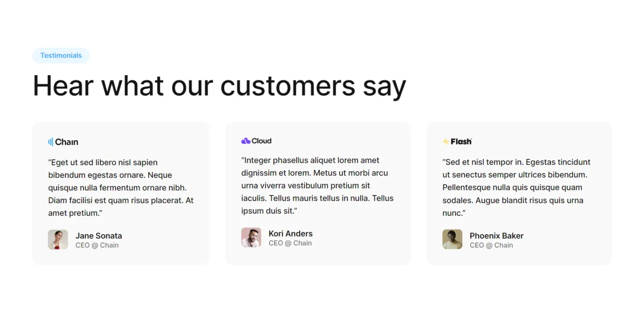Viewport: 644px width, 313px height.
Task: Click the 'Cloud' wordmark text in middle card
Action: tap(261, 141)
